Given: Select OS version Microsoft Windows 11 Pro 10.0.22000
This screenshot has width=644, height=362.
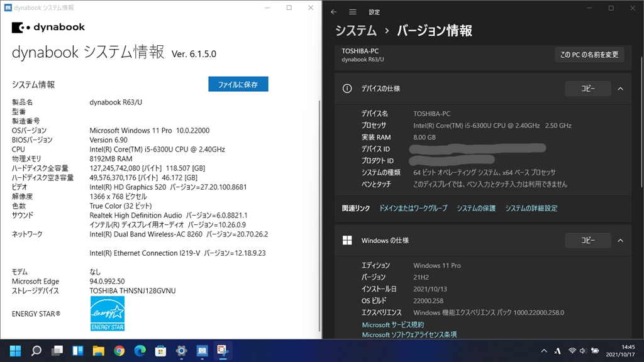Looking at the screenshot, I should coord(150,131).
